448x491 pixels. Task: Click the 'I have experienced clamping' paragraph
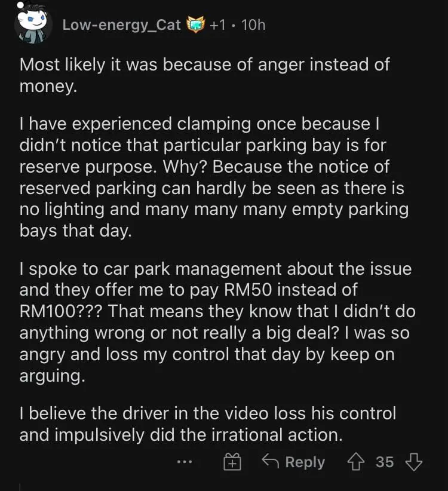pyautogui.click(x=213, y=177)
